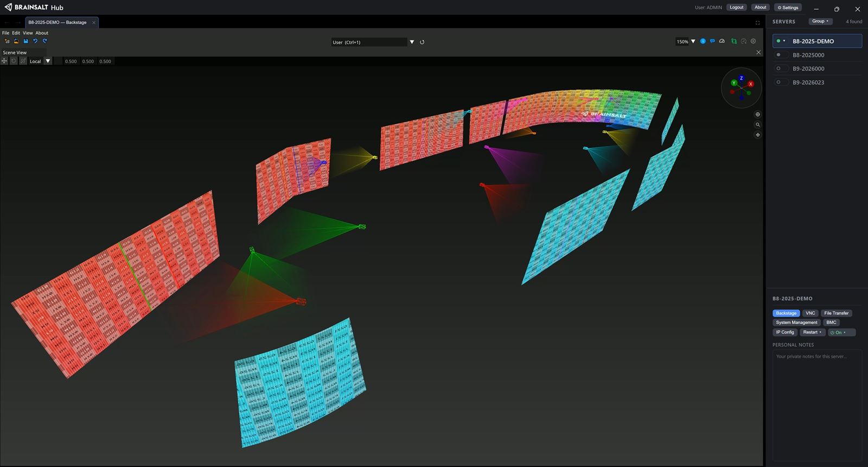Toggle the B8-2025000 server status switch
The image size is (868, 467).
781,55
